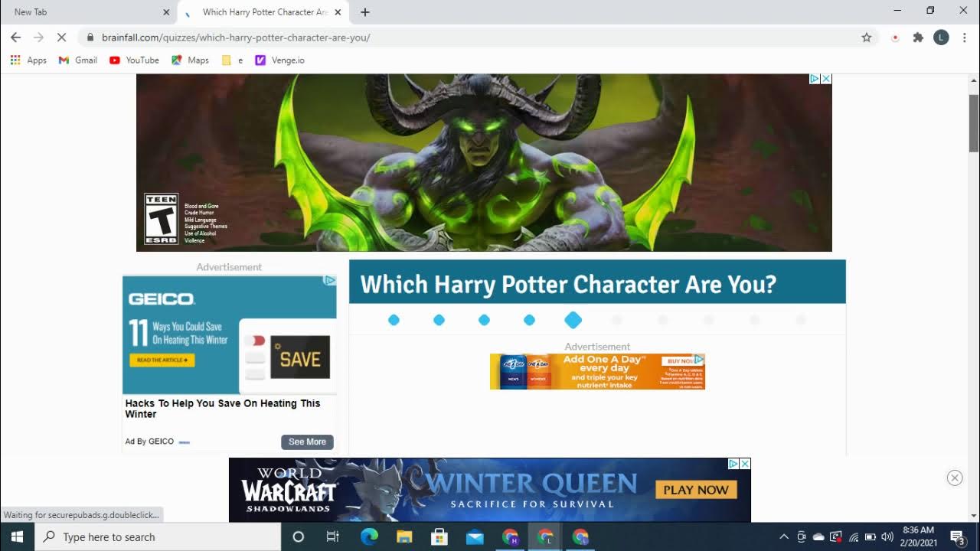
Task: Open the Chrome profile avatar L
Action: click(x=941, y=37)
